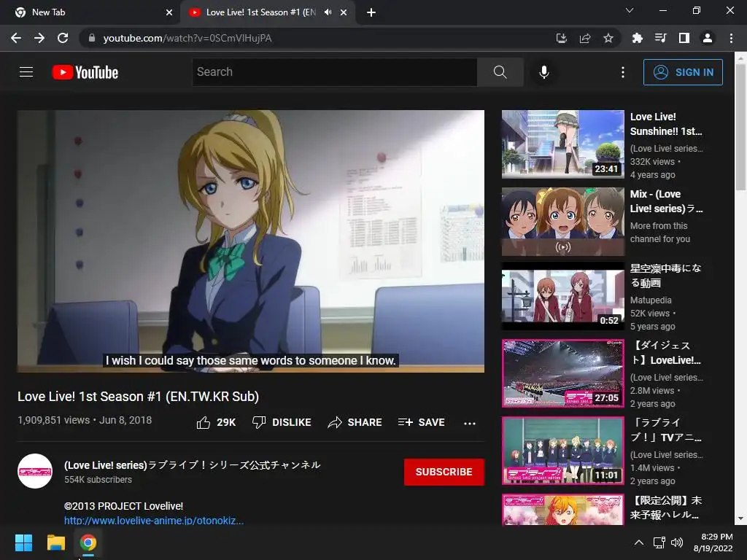This screenshot has height=560, width=747.
Task: Expand the tab search chevron
Action: (630, 10)
